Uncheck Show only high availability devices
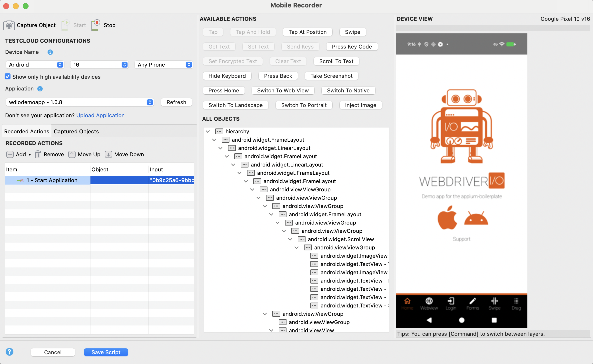The width and height of the screenshot is (593, 364). click(8, 76)
